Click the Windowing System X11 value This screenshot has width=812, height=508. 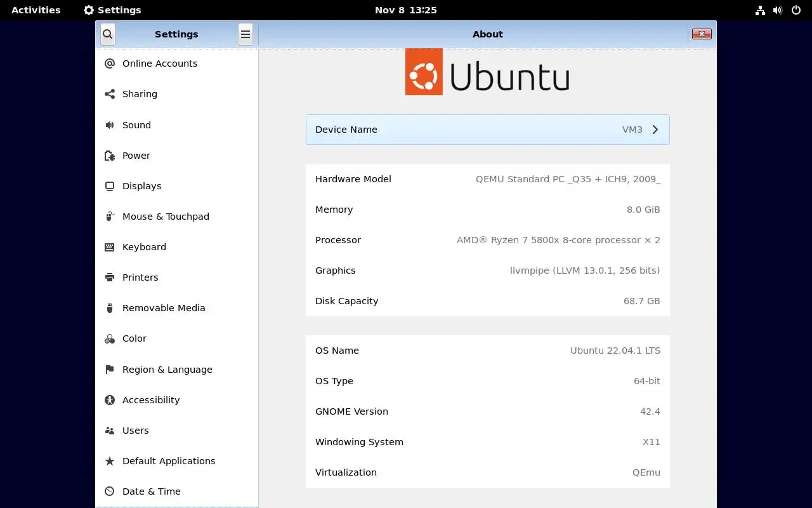652,442
